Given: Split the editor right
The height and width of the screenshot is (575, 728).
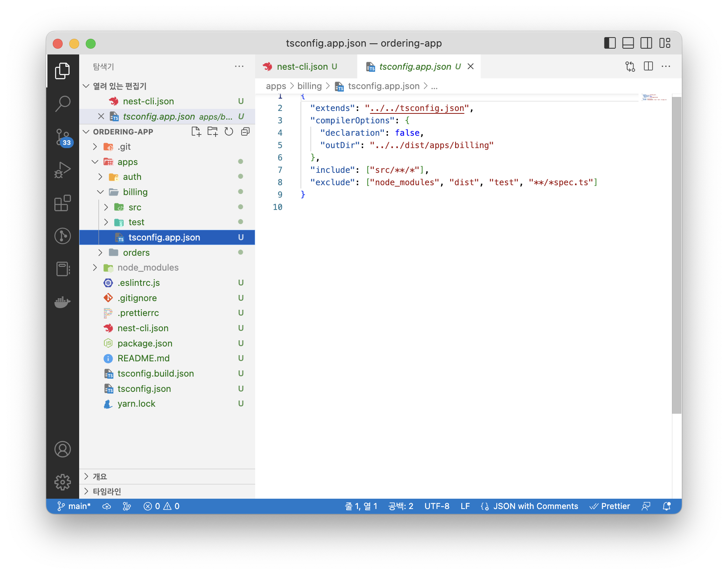Looking at the screenshot, I should point(648,66).
